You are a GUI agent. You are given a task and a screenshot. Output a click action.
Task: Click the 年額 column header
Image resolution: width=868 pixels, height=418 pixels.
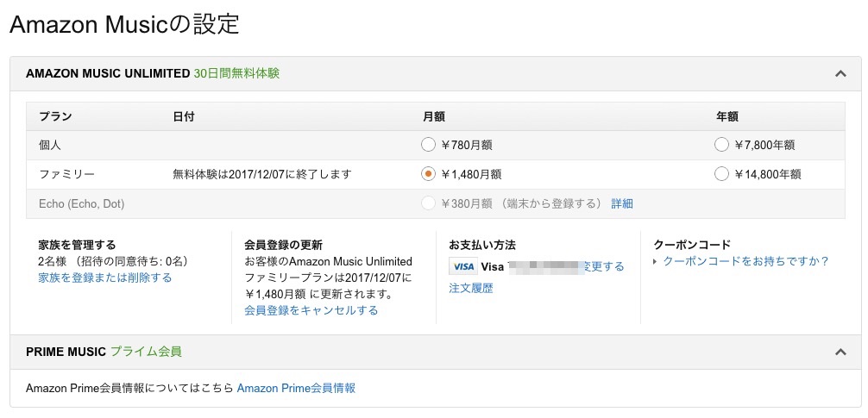726,116
